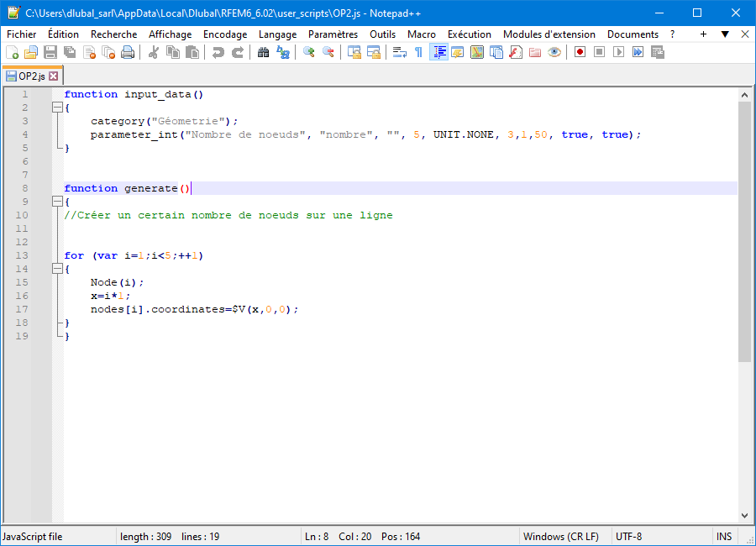
Task: Collapse the for loop block
Action: (56, 269)
